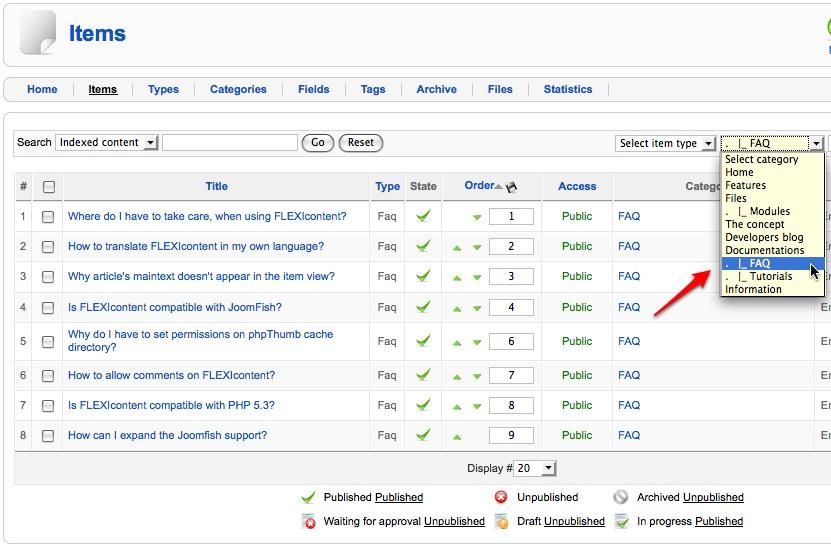This screenshot has width=831, height=547.
Task: Check the checkbox for row 6
Action: coord(48,376)
